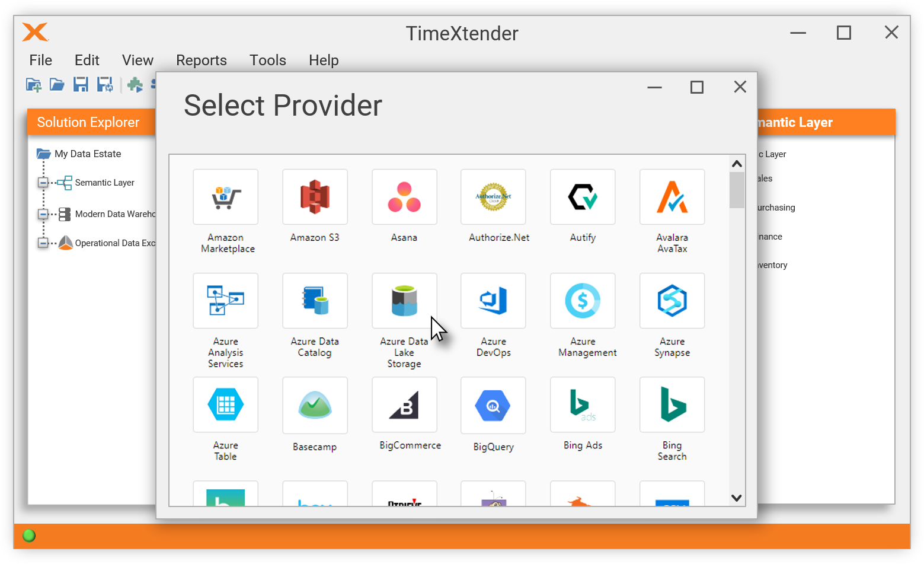Pick the Azure Synapse provider icon
The image size is (924, 564).
(672, 301)
